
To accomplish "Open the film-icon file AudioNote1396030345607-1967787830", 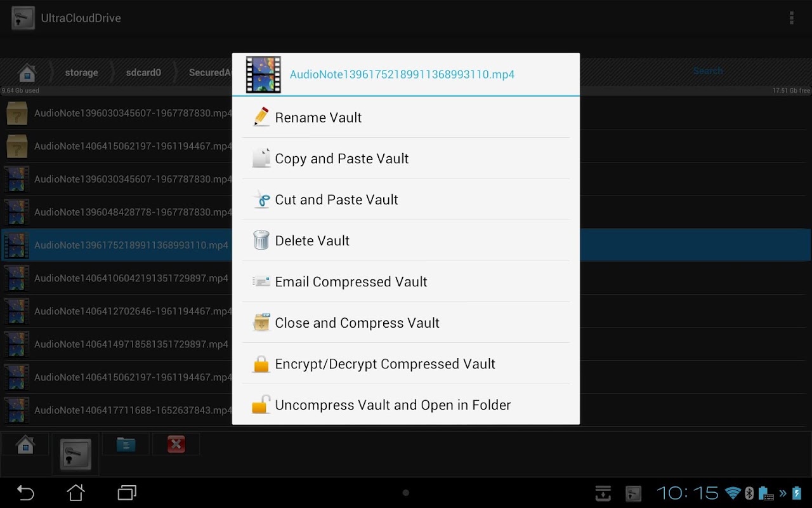I will coord(117,179).
